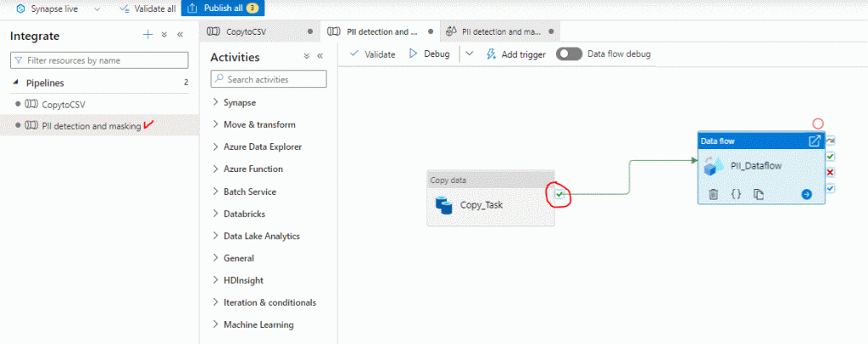
Task: Click the red failure connector on PII_Dataflow
Action: 831,173
